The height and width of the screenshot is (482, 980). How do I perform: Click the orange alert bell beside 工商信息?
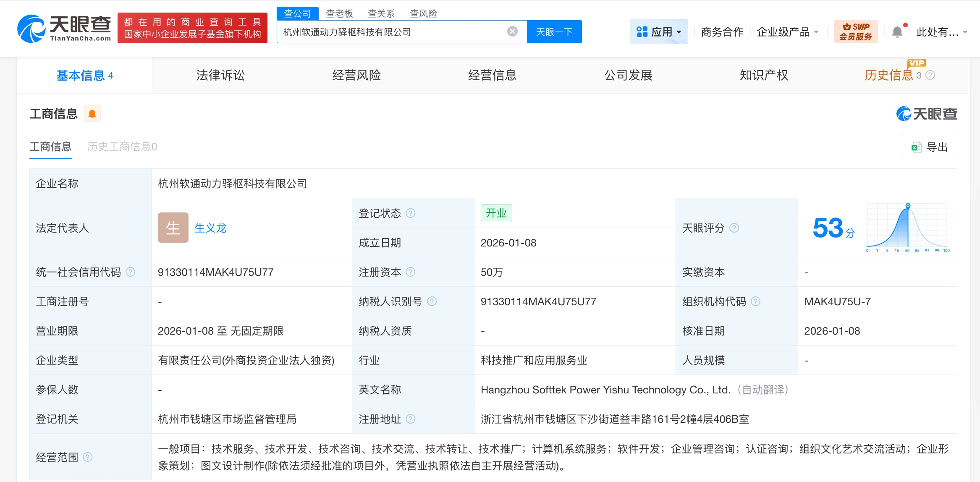click(92, 114)
